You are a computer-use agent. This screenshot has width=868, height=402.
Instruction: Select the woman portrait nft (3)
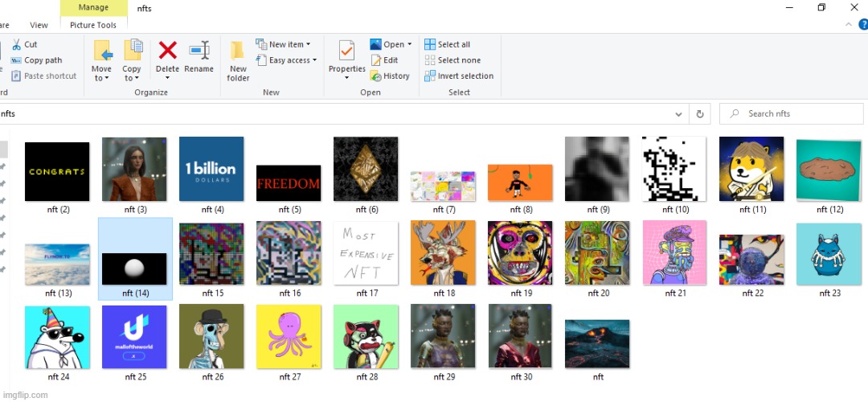(x=134, y=169)
